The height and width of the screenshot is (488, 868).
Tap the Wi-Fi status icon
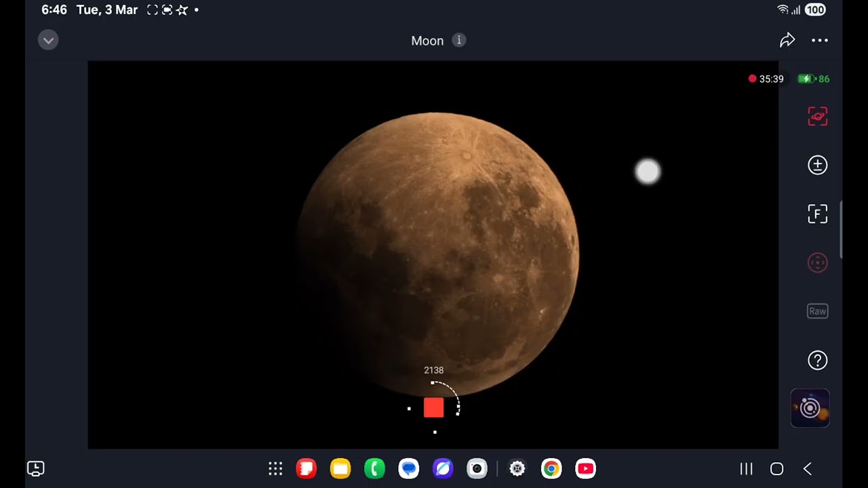[x=783, y=9]
